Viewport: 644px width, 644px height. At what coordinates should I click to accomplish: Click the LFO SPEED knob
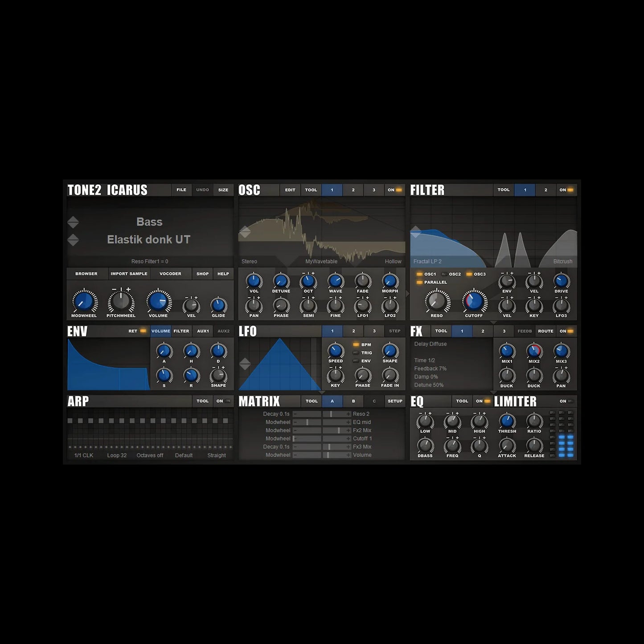click(336, 351)
